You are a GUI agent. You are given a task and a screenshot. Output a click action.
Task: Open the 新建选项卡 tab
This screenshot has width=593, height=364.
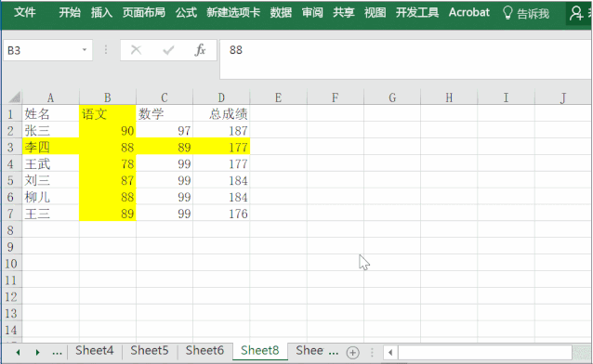233,12
